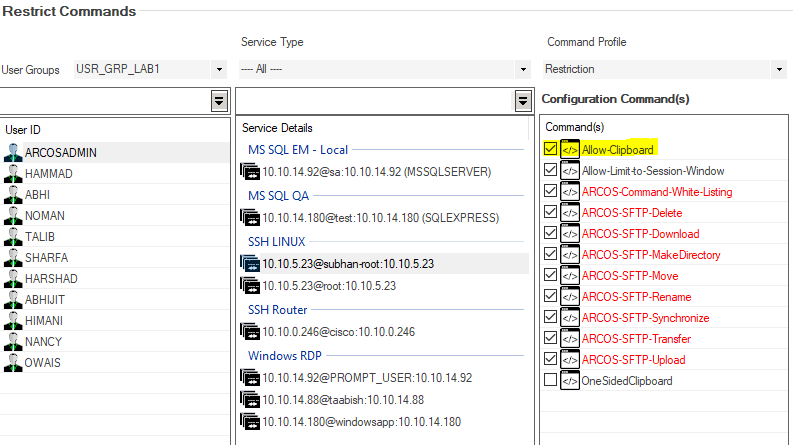Uncheck ARCOS-SFTP-Delete command checkbox
Viewport: 793px width, 445px height.
550,212
